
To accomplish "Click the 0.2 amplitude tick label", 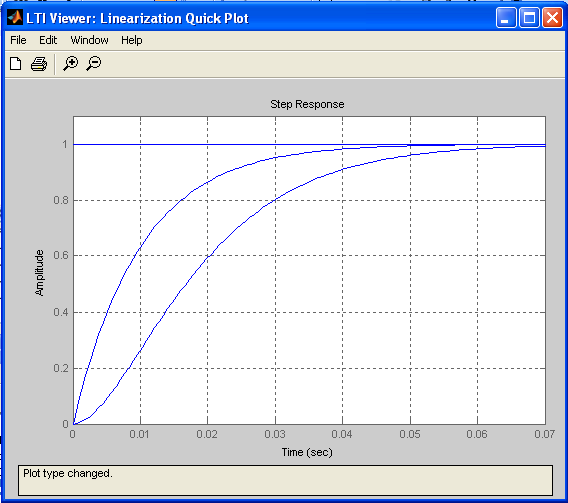I will 61,368.
